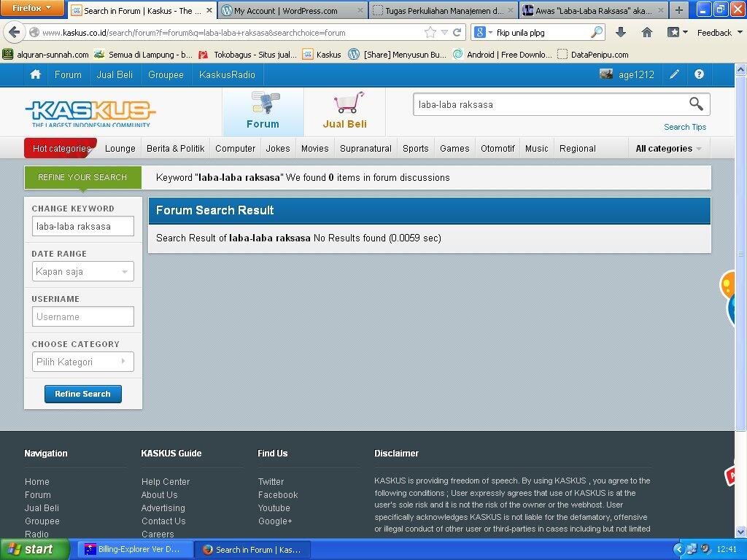Click the Firefox Search in Forum taskbar button
Viewport: 747px width, 560px height.
(x=252, y=550)
